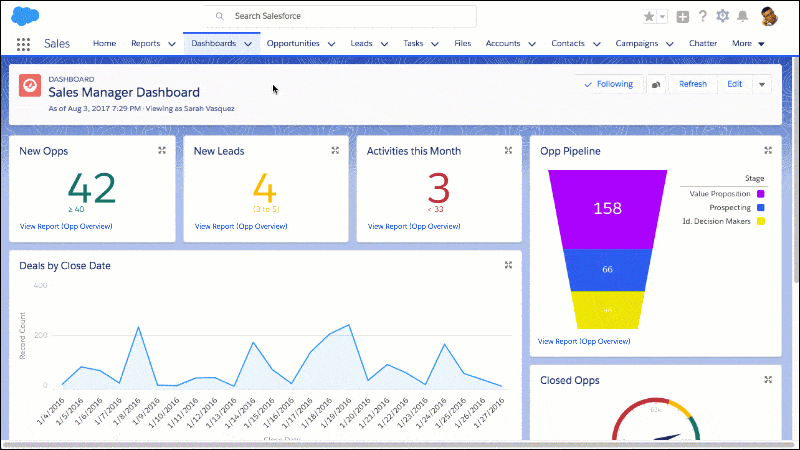Click the user profile avatar
This screenshot has width=800, height=450.
point(769,16)
